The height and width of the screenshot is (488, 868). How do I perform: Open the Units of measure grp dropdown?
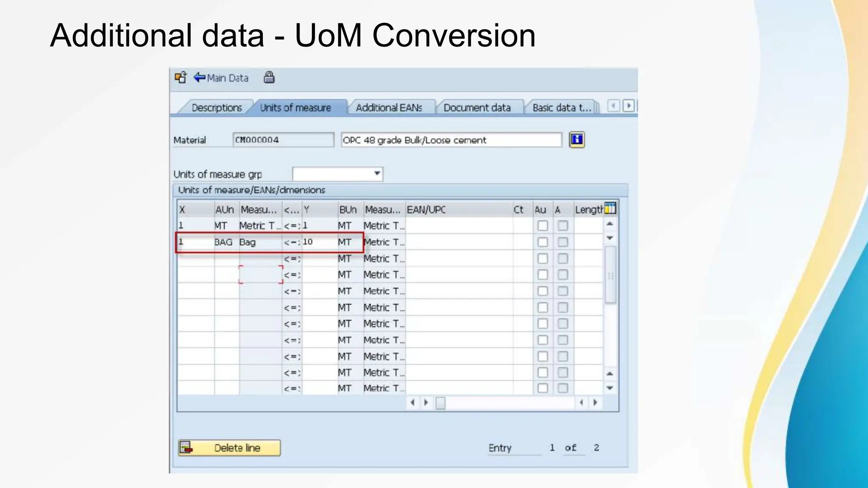(377, 174)
